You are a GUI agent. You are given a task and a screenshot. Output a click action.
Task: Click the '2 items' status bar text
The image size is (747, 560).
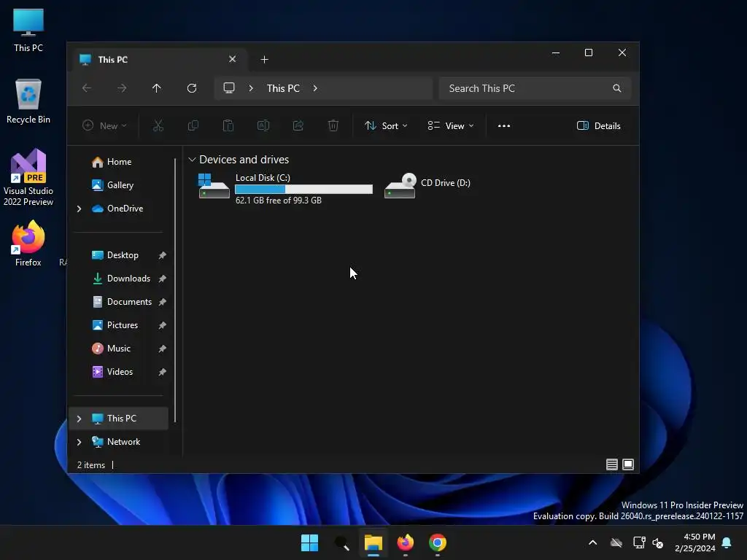pyautogui.click(x=91, y=465)
